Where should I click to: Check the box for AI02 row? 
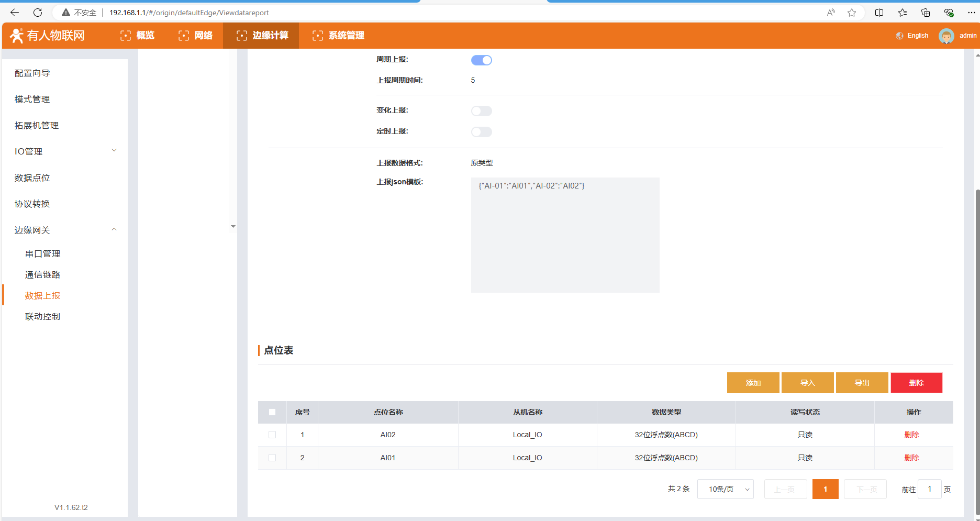(272, 435)
